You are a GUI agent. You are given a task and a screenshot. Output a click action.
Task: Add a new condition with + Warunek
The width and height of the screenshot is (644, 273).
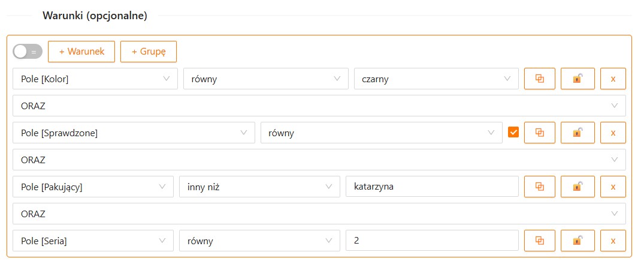tap(81, 52)
